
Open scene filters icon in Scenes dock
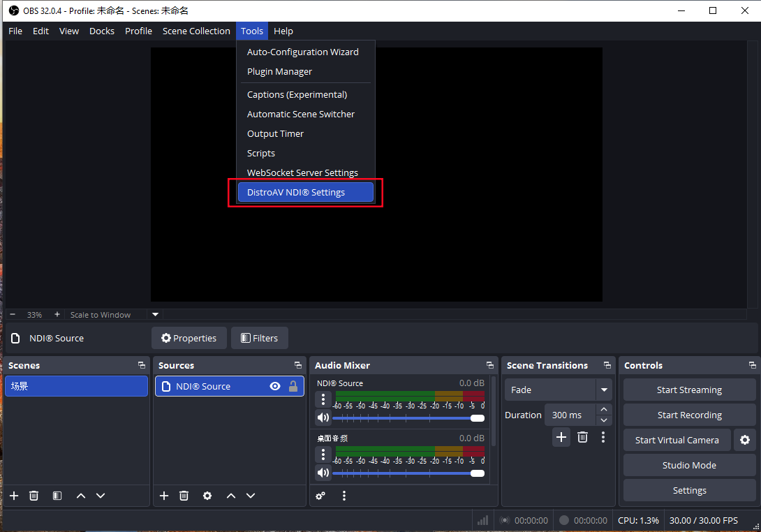(x=57, y=496)
